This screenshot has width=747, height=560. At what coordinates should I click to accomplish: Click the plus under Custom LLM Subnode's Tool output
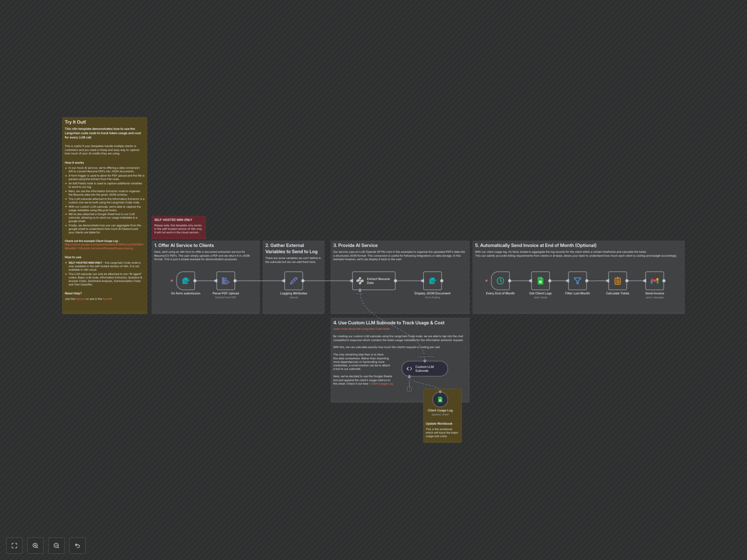pos(409,389)
